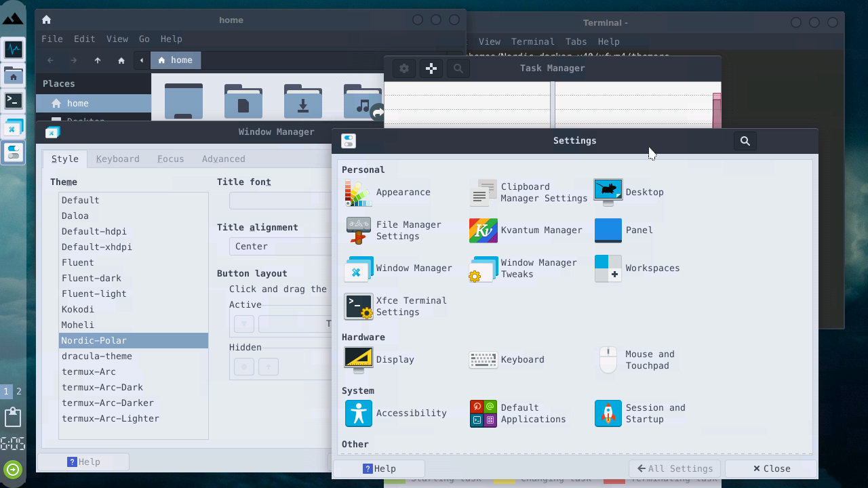Open Task Manager's settings gear icon

coord(403,68)
